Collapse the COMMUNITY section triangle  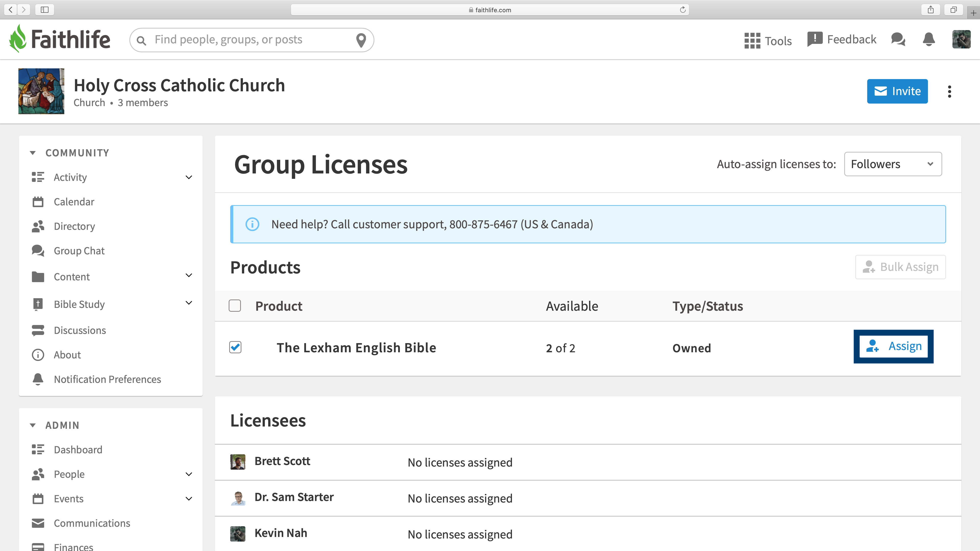(33, 153)
